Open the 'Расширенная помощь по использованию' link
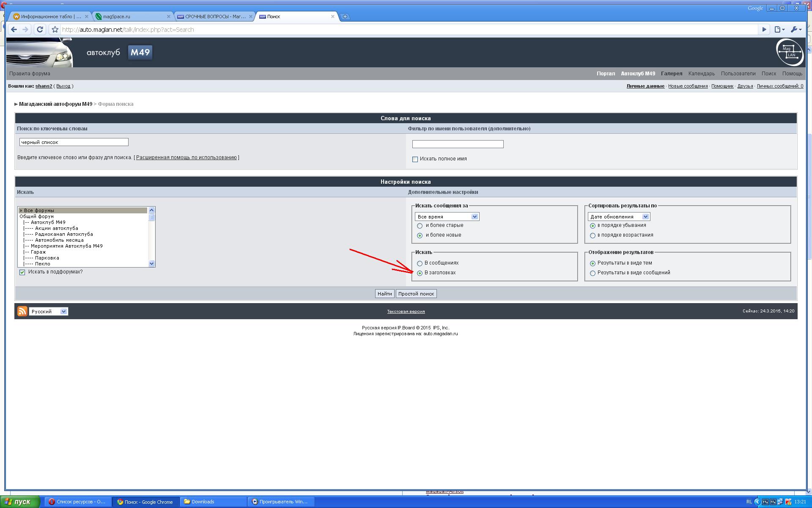 pyautogui.click(x=186, y=157)
